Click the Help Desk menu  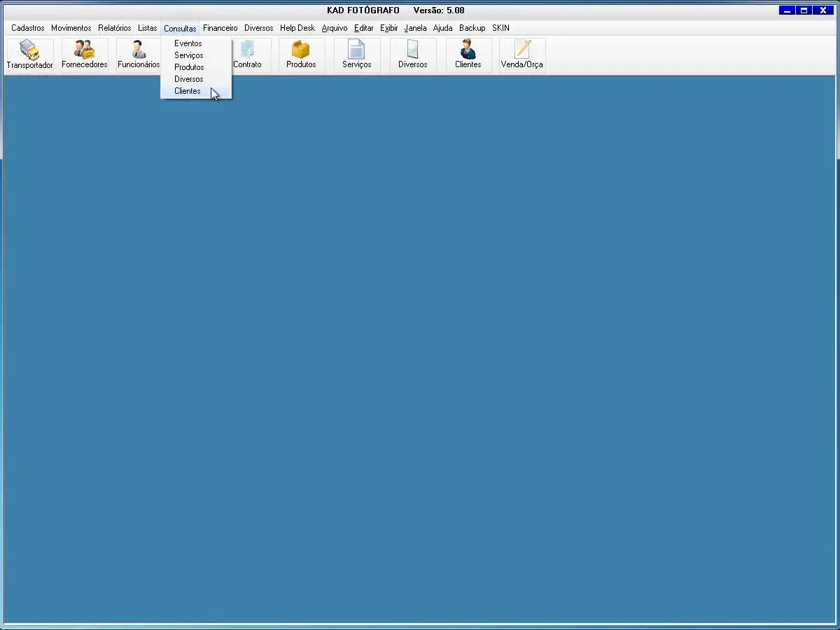coord(297,28)
